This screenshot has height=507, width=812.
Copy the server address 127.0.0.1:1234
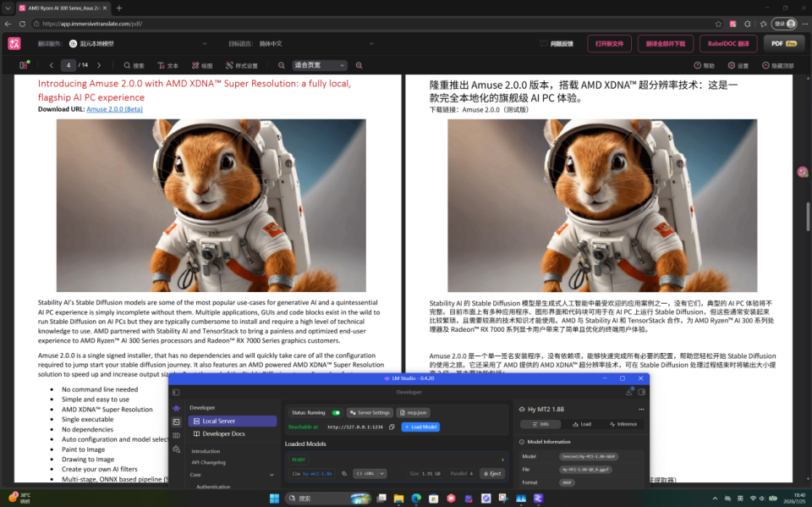[x=392, y=427]
